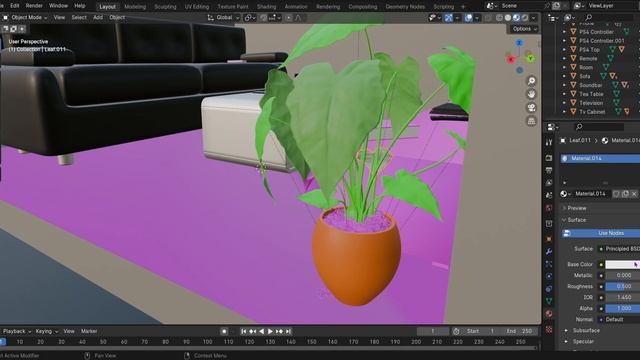
Task: Click the Base Color swatch
Action: 622,264
